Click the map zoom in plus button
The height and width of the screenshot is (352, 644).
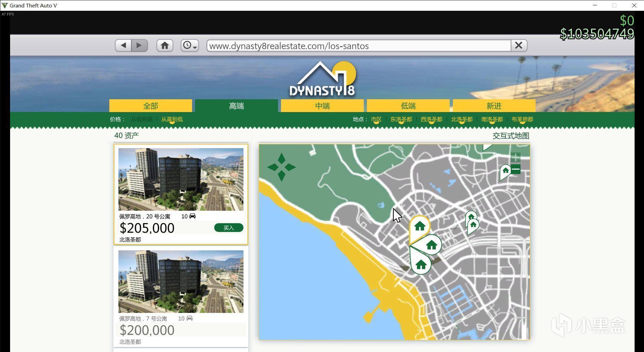pyautogui.click(x=515, y=157)
